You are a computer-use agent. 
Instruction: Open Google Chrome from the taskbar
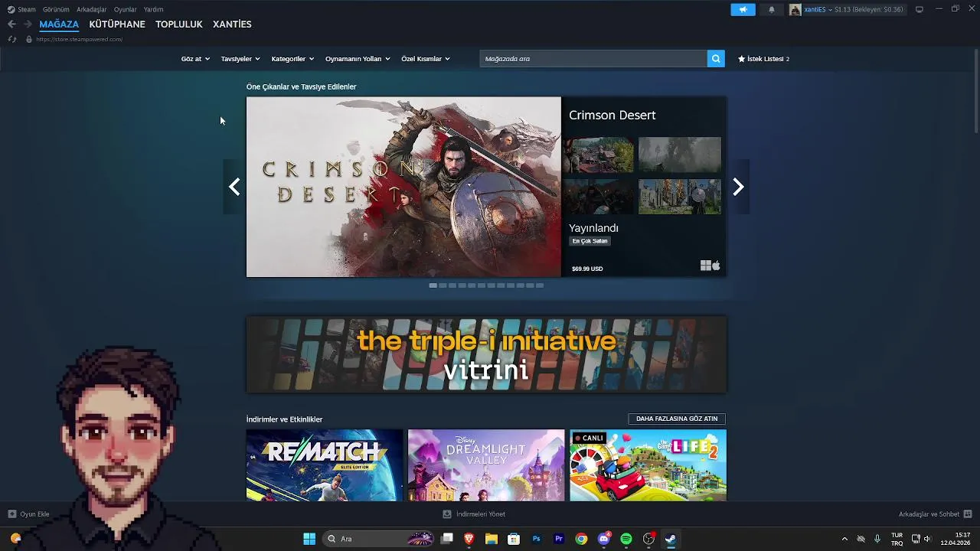point(581,539)
